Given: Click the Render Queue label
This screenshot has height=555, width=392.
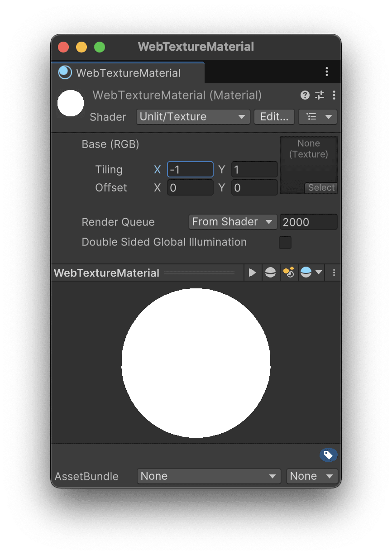Looking at the screenshot, I should (x=118, y=222).
